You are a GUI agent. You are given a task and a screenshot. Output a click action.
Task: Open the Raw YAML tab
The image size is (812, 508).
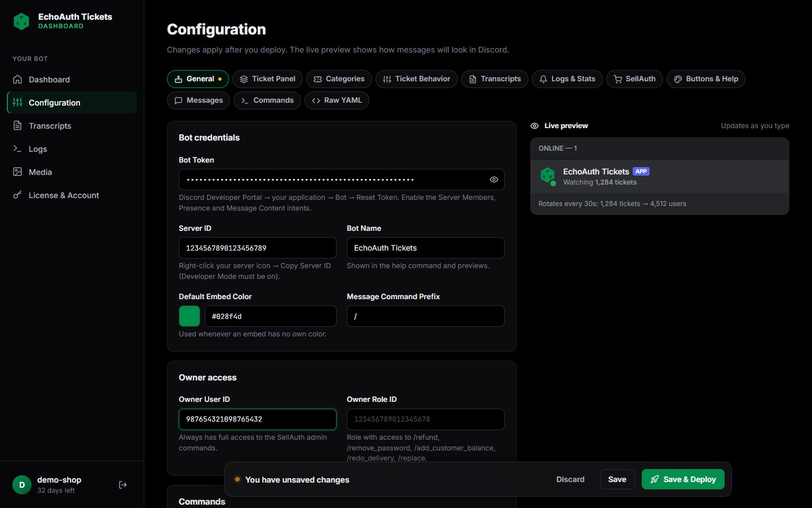pos(337,100)
